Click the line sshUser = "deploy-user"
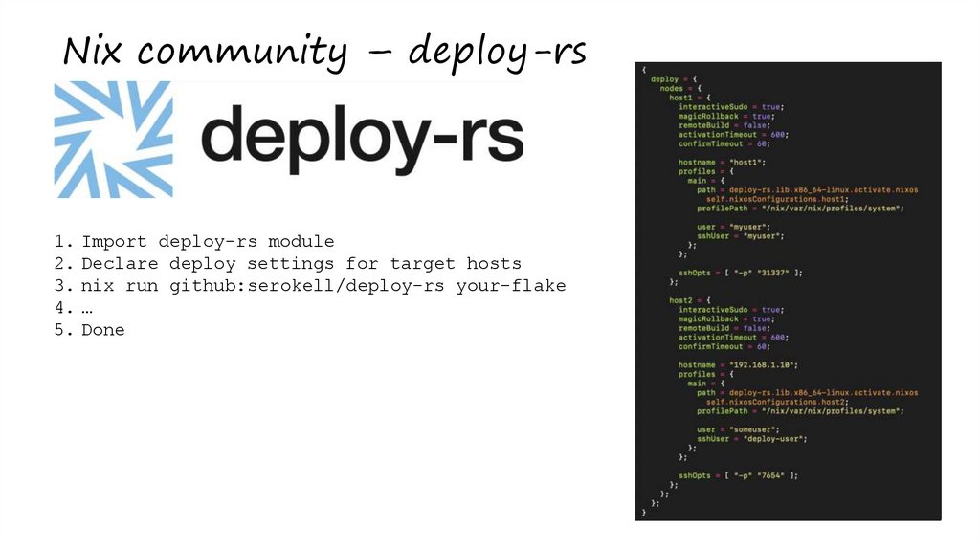The width and height of the screenshot is (980, 549). click(752, 439)
